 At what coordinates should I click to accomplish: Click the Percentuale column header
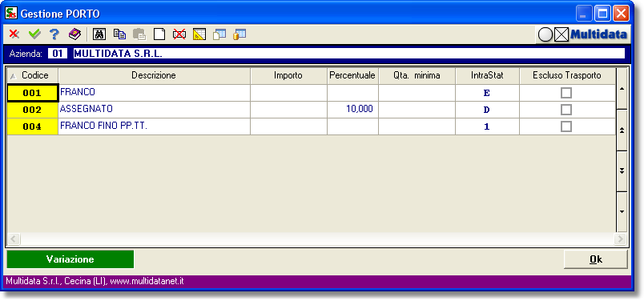(x=352, y=75)
